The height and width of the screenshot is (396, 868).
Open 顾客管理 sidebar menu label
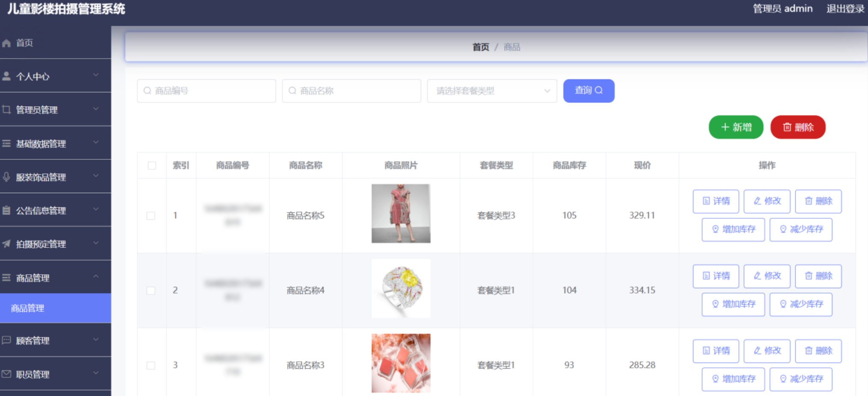click(32, 340)
